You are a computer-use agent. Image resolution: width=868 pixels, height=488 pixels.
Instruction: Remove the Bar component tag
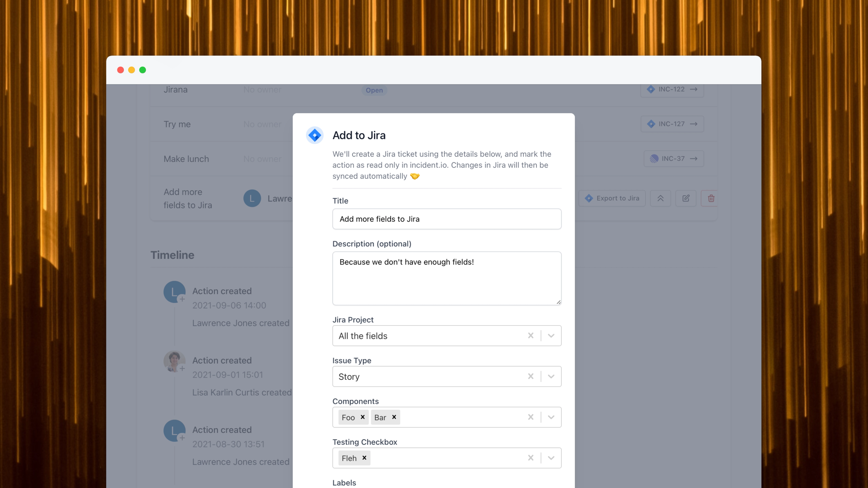(x=394, y=417)
